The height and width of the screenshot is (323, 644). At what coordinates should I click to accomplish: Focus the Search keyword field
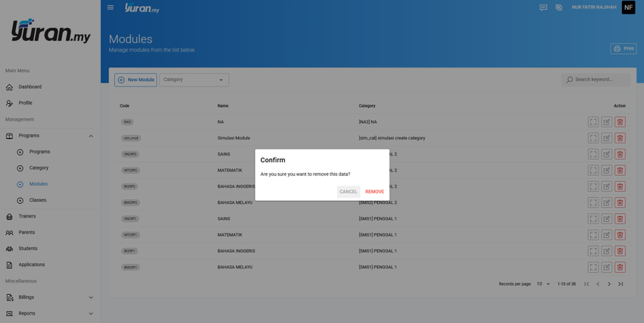[x=596, y=80]
